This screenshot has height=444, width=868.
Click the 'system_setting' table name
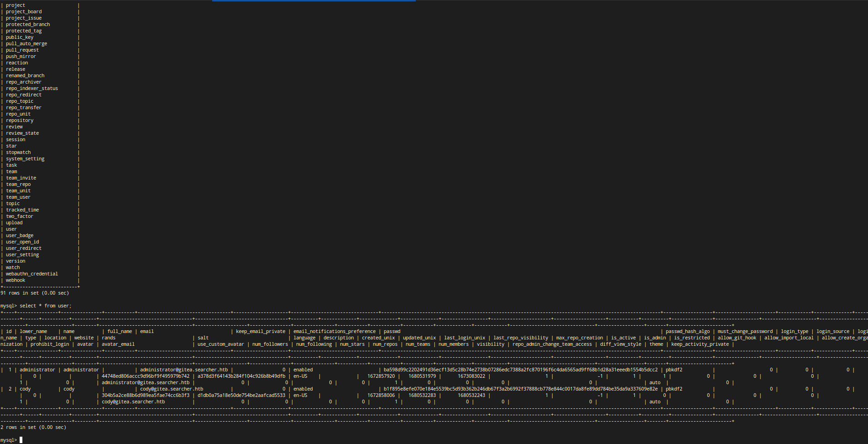pyautogui.click(x=25, y=159)
